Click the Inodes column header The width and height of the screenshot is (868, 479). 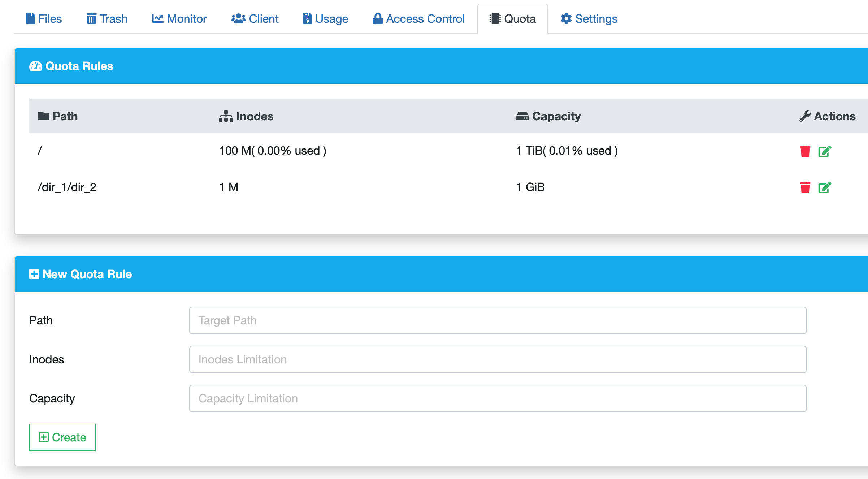tap(246, 116)
